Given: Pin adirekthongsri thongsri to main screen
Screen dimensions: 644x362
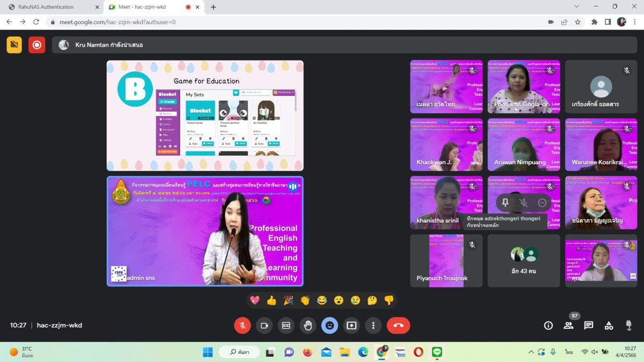Looking at the screenshot, I should [505, 203].
